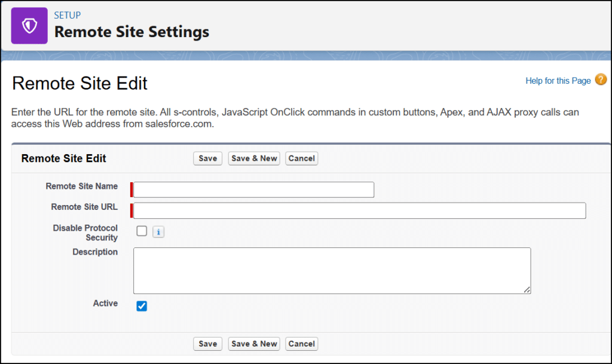
Task: Click Save next to Remote Site Edit header
Action: pyautogui.click(x=207, y=158)
